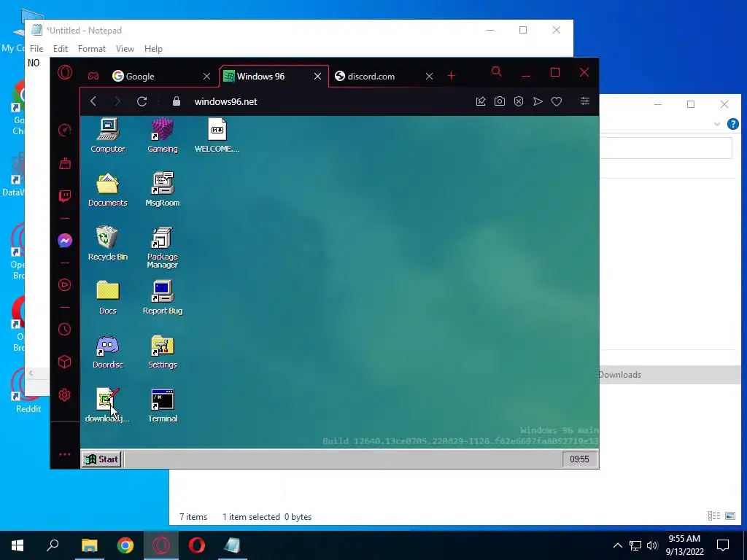Open Messenger in Opera sidebar

(x=65, y=241)
